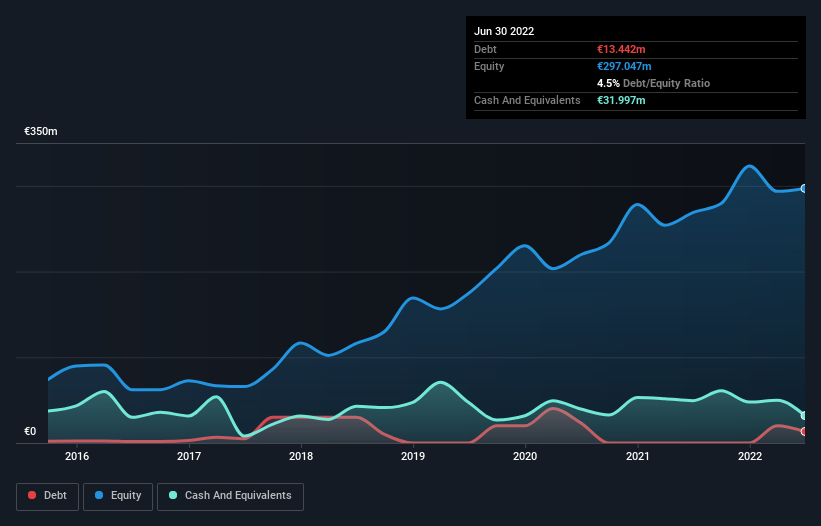The image size is (821, 526).
Task: Click the 2016 x-axis label
Action: (77, 456)
